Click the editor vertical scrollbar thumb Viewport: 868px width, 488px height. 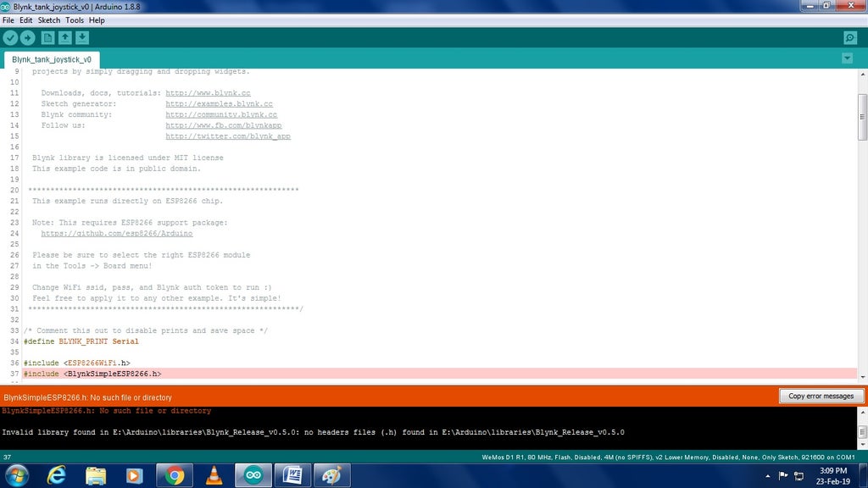click(862, 117)
